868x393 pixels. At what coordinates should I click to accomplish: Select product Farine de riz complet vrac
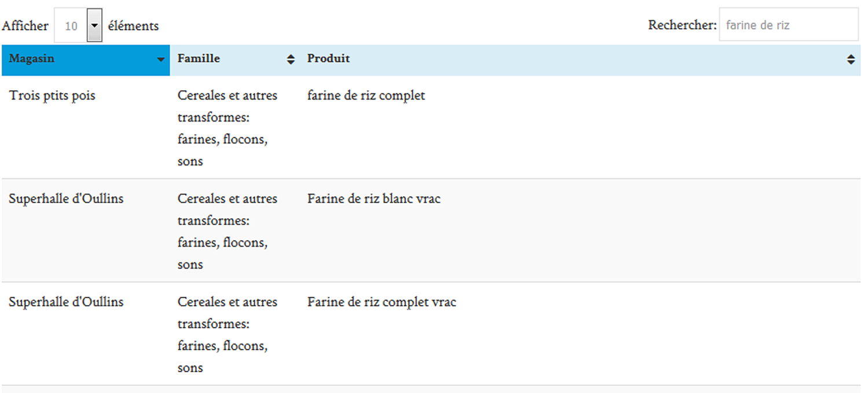pos(381,302)
